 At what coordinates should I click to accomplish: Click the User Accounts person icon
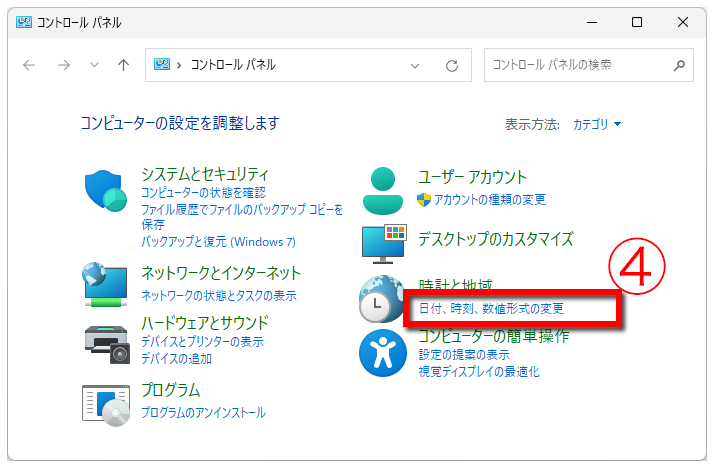click(383, 190)
